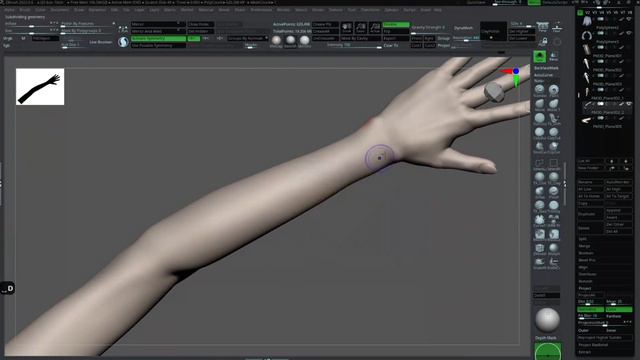640x360 pixels.
Task: Click the green Depth Mask circle
Action: coord(548,352)
